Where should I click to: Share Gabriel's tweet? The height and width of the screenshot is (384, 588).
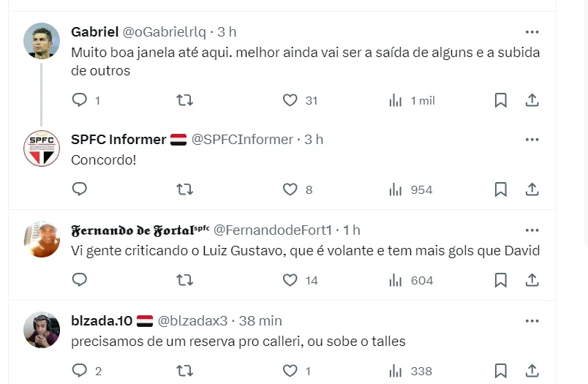532,100
